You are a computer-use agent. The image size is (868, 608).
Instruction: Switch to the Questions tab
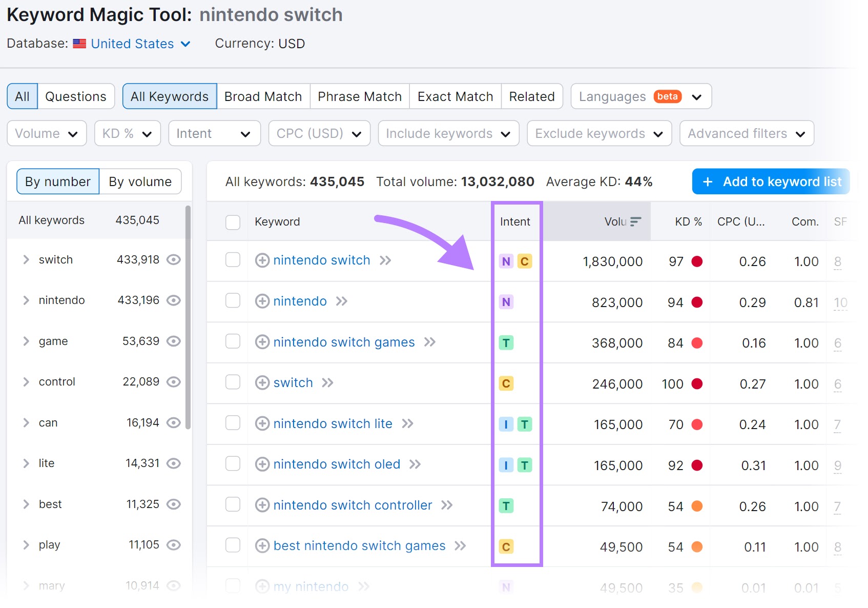(x=76, y=97)
